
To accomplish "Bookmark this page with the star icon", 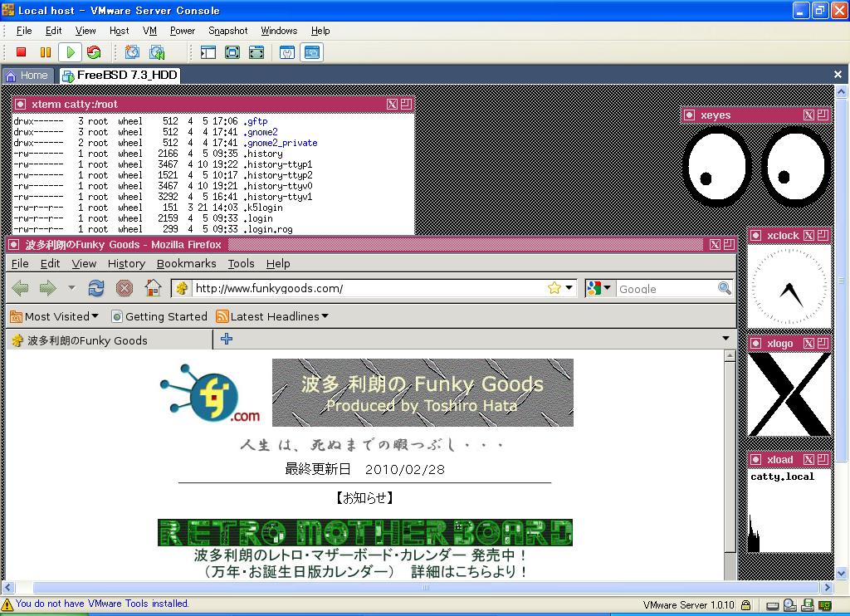I will (554, 288).
